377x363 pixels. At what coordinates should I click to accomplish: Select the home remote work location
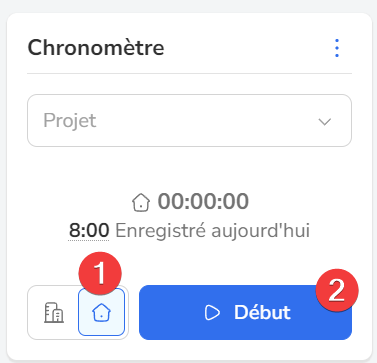click(101, 312)
